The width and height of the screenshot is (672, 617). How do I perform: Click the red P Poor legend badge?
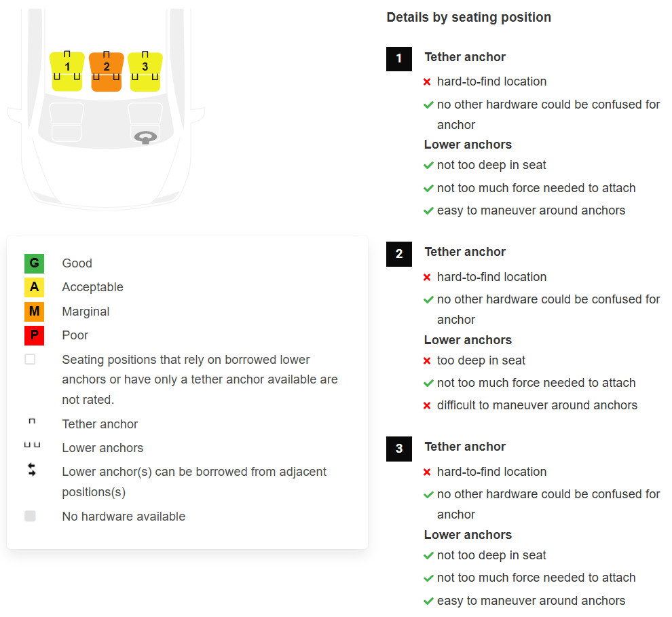pyautogui.click(x=34, y=335)
